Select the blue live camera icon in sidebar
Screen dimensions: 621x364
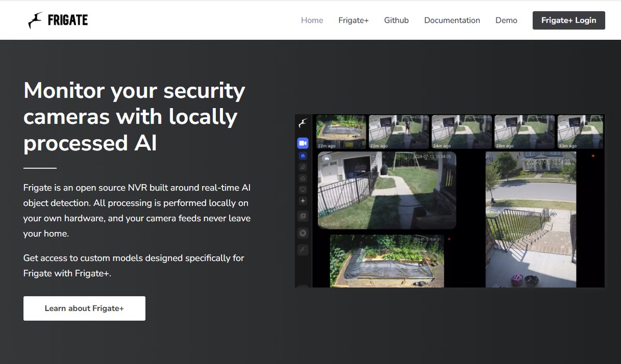[303, 143]
